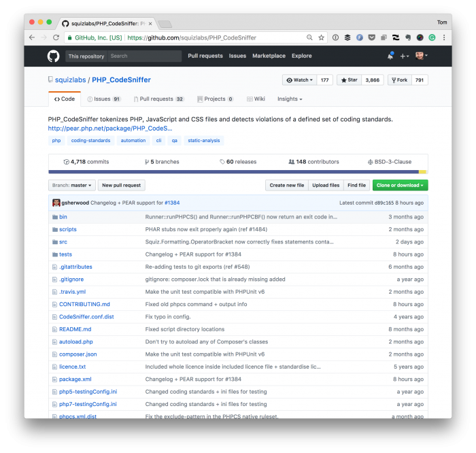Viewport: 476px width, 453px height.
Task: Open the composer.json file
Action: (78, 354)
